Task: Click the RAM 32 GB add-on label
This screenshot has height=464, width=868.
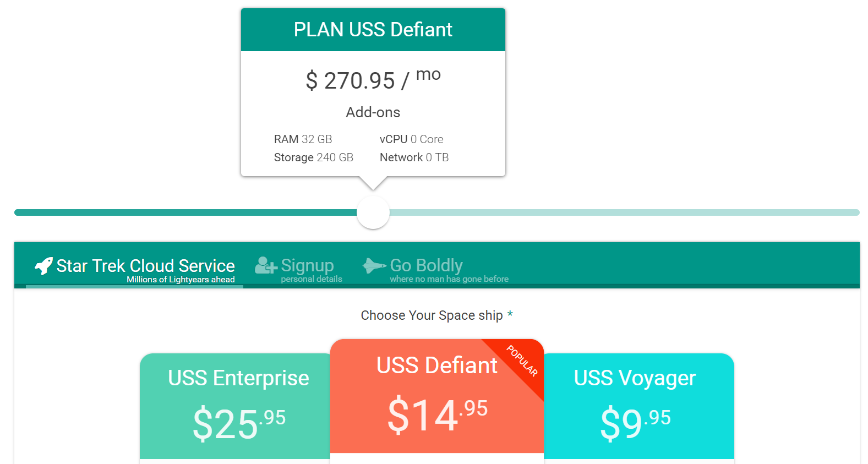Action: pos(303,139)
